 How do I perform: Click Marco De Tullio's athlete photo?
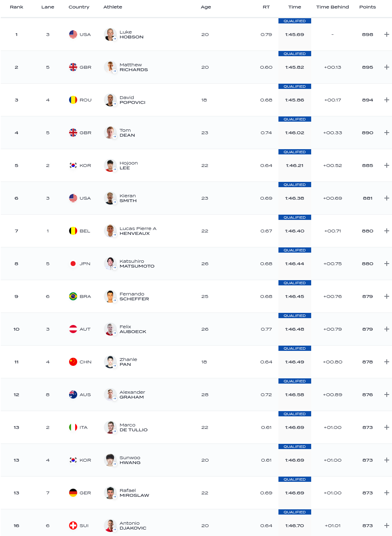(x=110, y=427)
